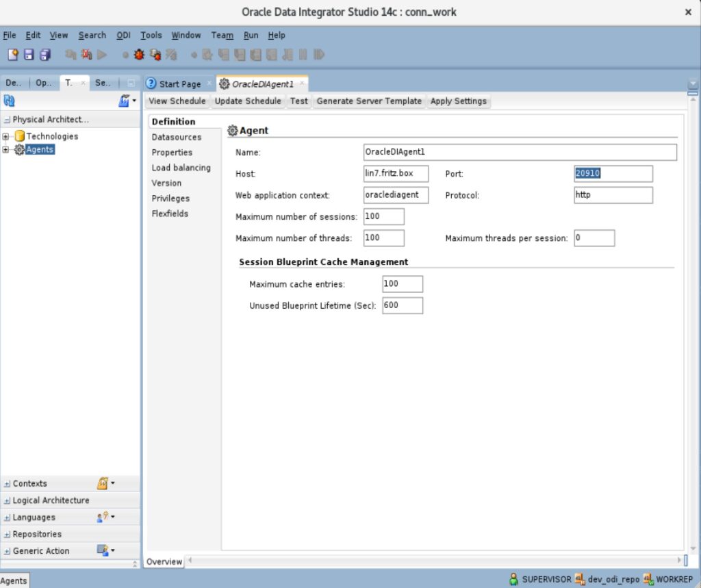Click the Overview tab at editor bottom

[164, 561]
